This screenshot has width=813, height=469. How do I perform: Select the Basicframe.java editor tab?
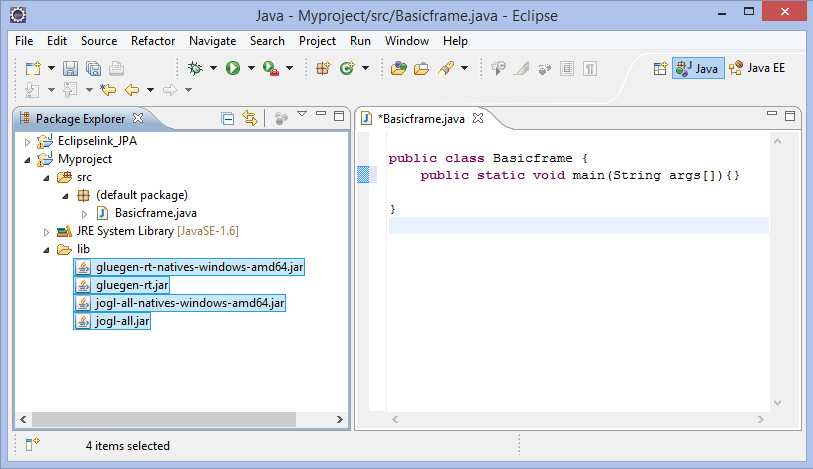pos(422,119)
